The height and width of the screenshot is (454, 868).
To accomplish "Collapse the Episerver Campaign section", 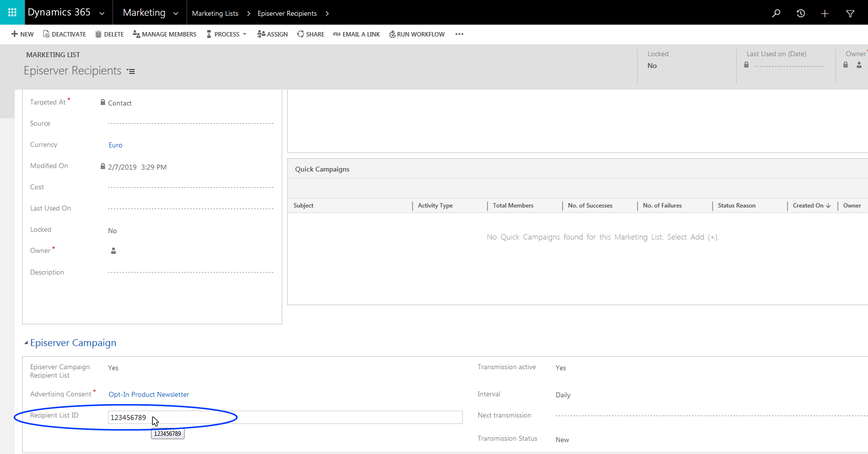I will tap(26, 343).
